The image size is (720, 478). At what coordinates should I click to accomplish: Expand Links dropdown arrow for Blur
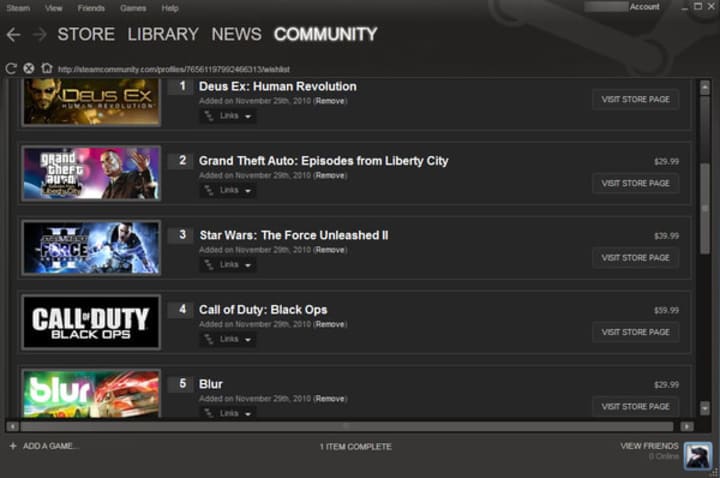248,414
